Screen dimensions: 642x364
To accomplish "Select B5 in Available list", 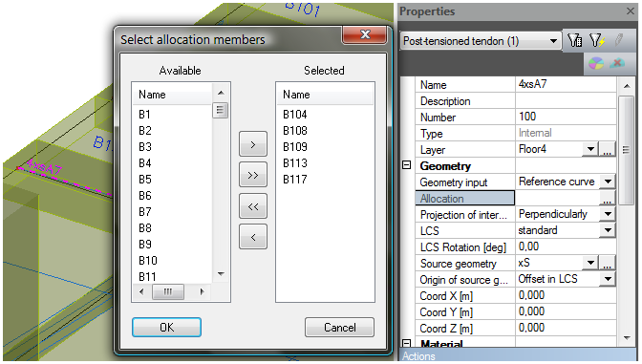I will (x=145, y=180).
